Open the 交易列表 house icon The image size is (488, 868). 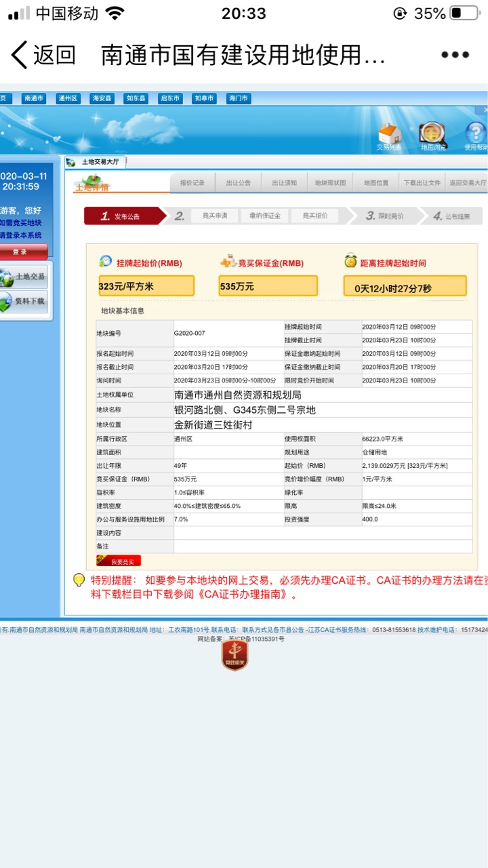[389, 136]
